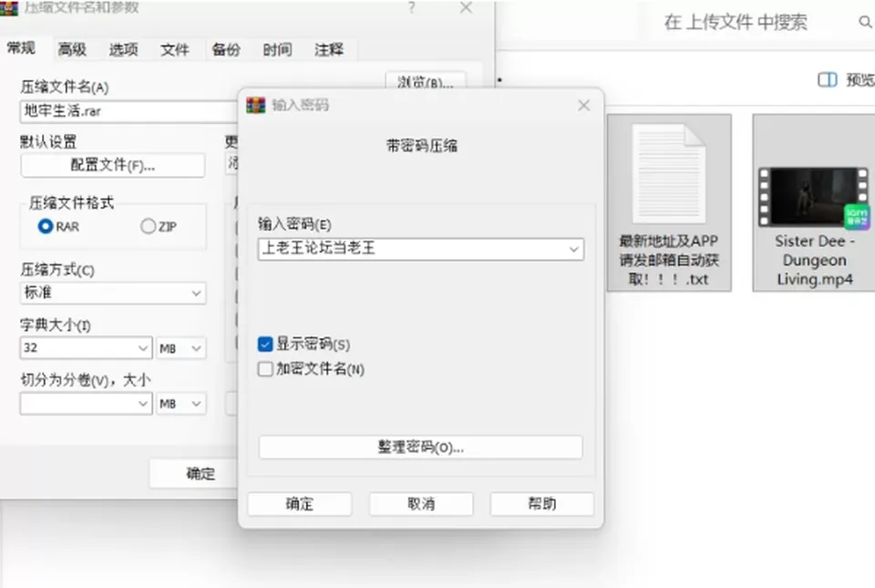The width and height of the screenshot is (875, 588).
Task: Select the 最新地址及APP text file
Action: click(x=668, y=202)
